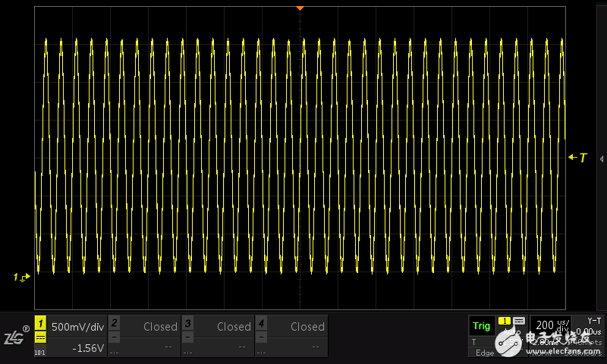Click the 10:1 probe ratio indicator
The height and width of the screenshot is (364, 607).
point(40,351)
